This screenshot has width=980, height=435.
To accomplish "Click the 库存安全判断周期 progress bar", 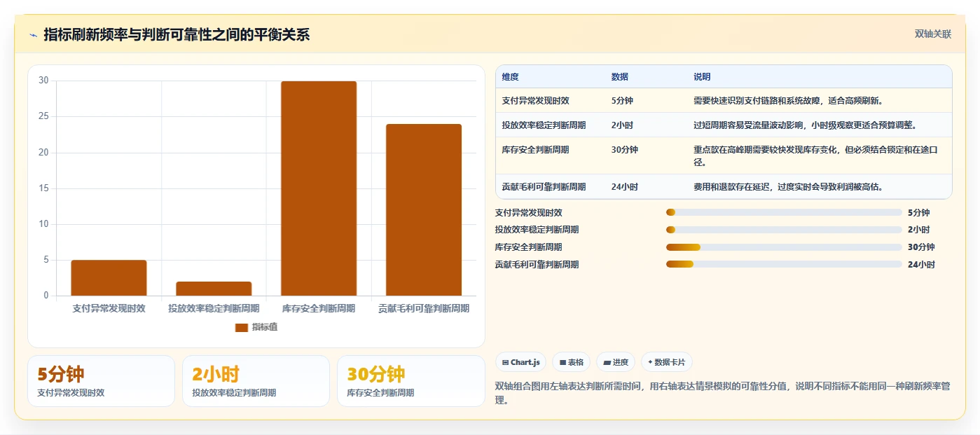I will point(784,247).
